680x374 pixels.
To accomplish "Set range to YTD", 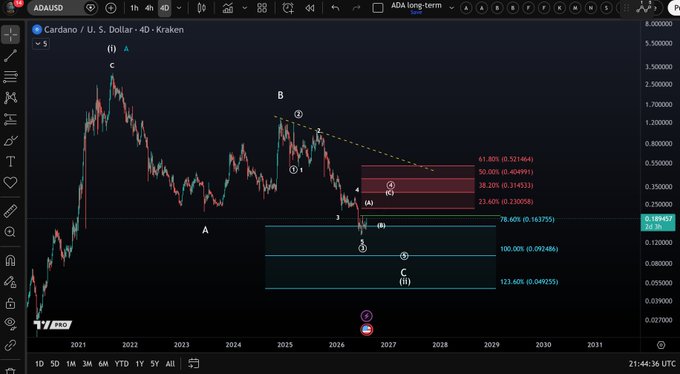I will tap(121, 364).
